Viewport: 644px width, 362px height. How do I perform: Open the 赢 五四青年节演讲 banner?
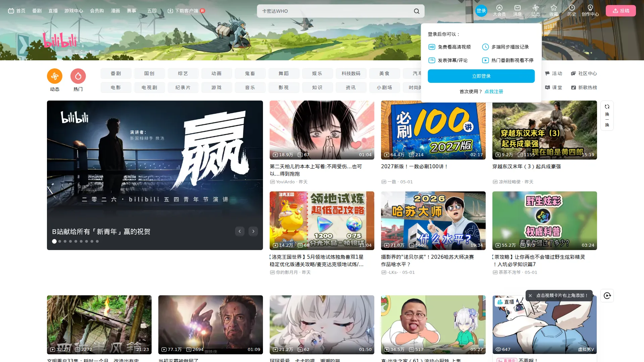coord(155,175)
